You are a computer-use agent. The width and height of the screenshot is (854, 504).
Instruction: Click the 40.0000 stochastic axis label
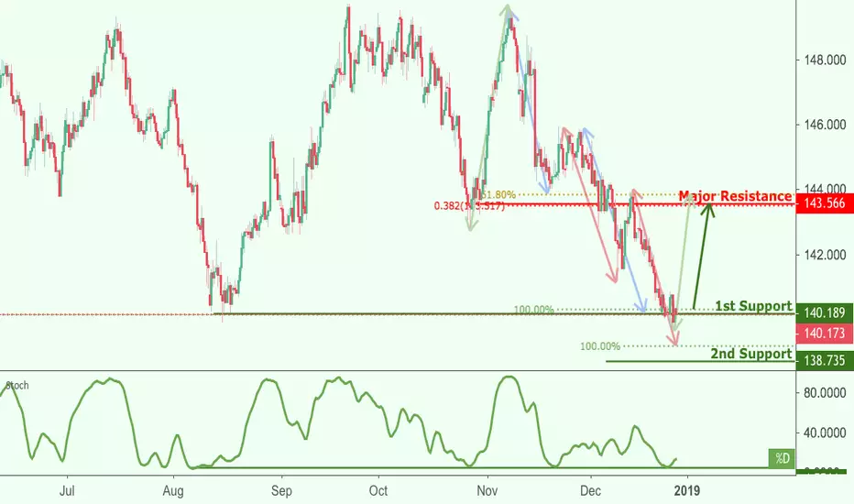[x=825, y=433]
